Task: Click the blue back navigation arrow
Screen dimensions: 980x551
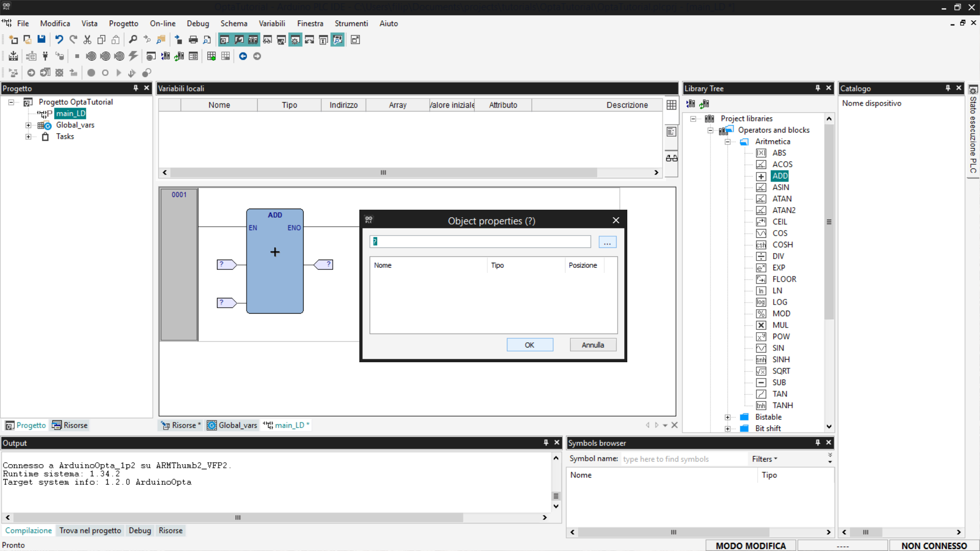Action: click(243, 56)
